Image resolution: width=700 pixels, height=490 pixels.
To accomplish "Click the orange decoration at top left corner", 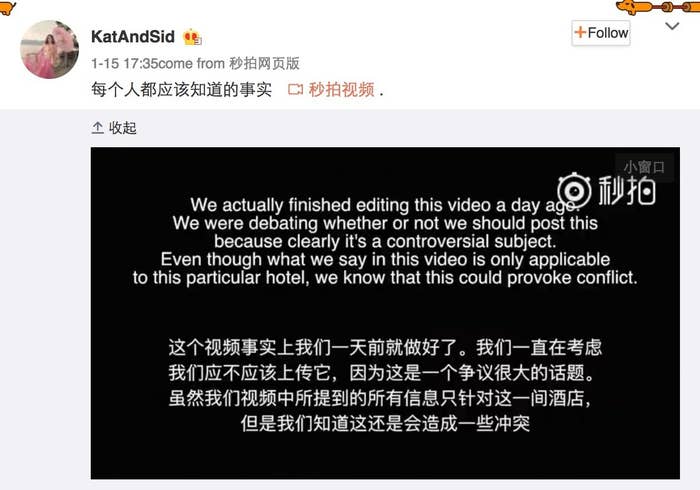I will (7, 7).
